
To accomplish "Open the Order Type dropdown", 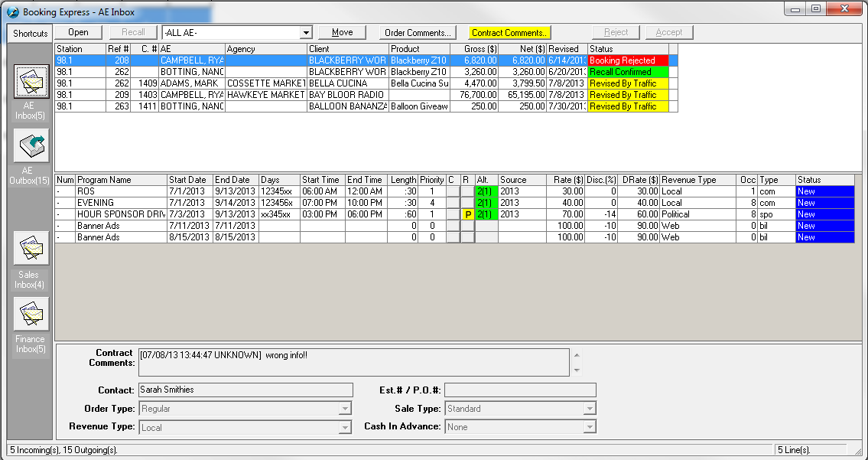I will point(344,409).
